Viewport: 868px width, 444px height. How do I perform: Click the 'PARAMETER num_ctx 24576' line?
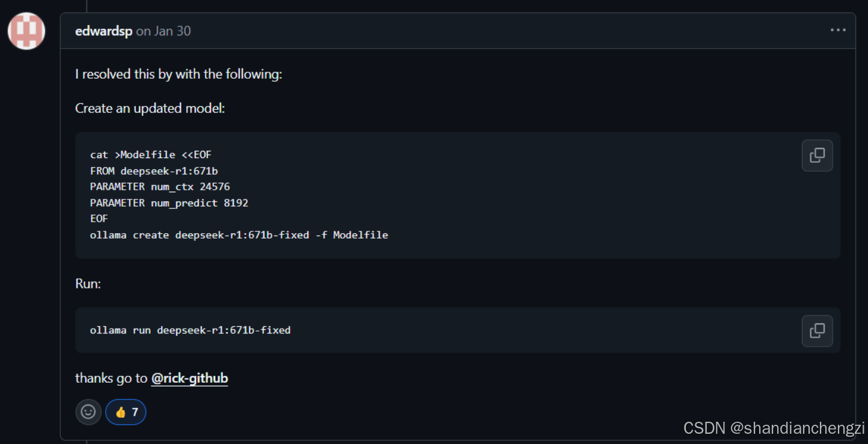click(x=160, y=187)
